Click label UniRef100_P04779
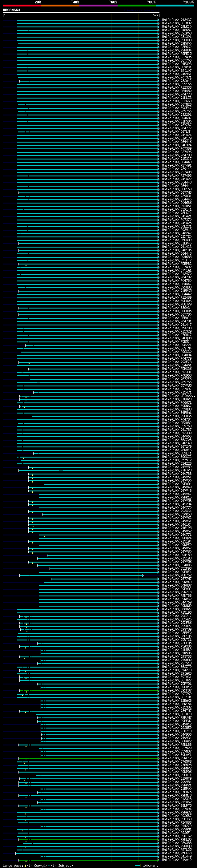Image resolution: width=197 pixels, height=868 pixels. pos(177,358)
